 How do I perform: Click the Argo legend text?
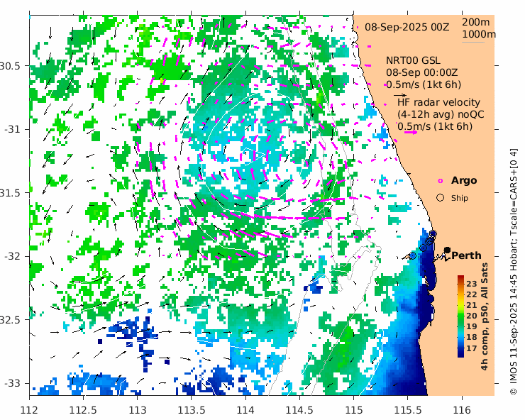click(x=464, y=181)
